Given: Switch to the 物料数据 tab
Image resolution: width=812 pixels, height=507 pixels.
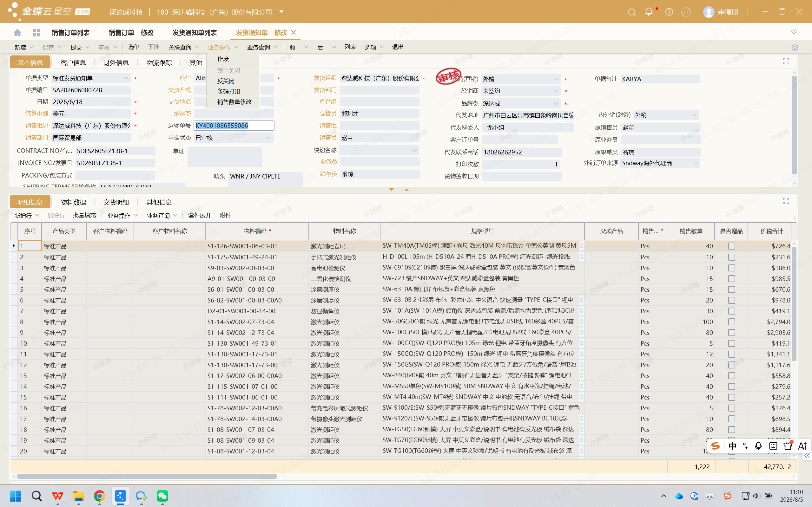Looking at the screenshot, I should point(73,202).
